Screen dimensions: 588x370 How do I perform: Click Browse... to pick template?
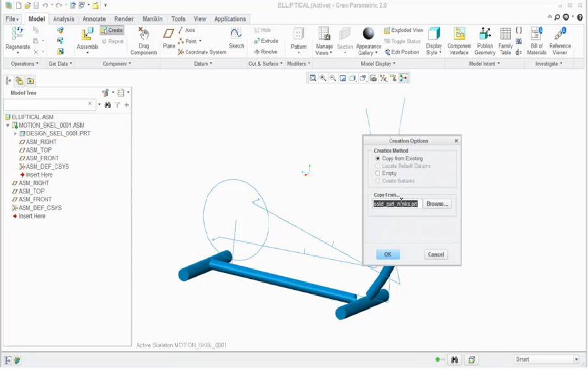(437, 204)
